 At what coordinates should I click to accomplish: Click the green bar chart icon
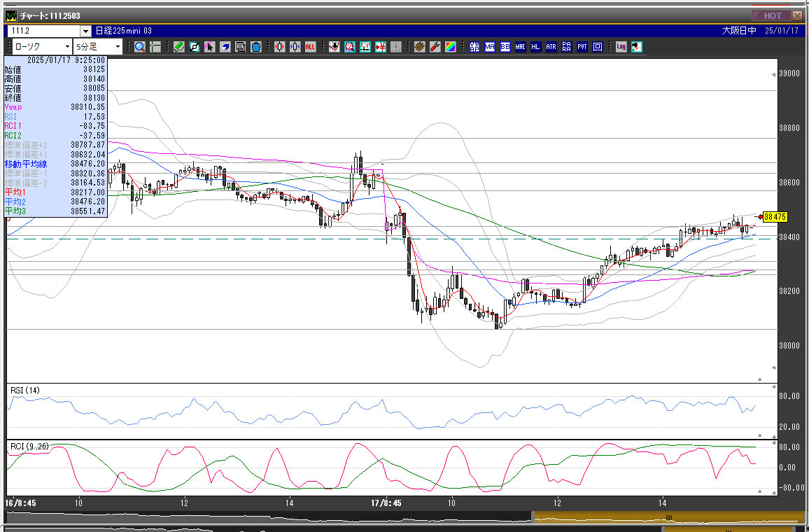coord(365,47)
